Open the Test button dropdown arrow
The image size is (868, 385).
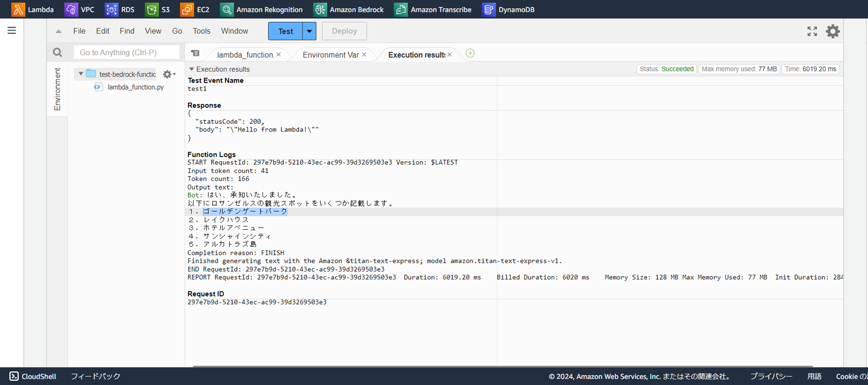pos(309,31)
